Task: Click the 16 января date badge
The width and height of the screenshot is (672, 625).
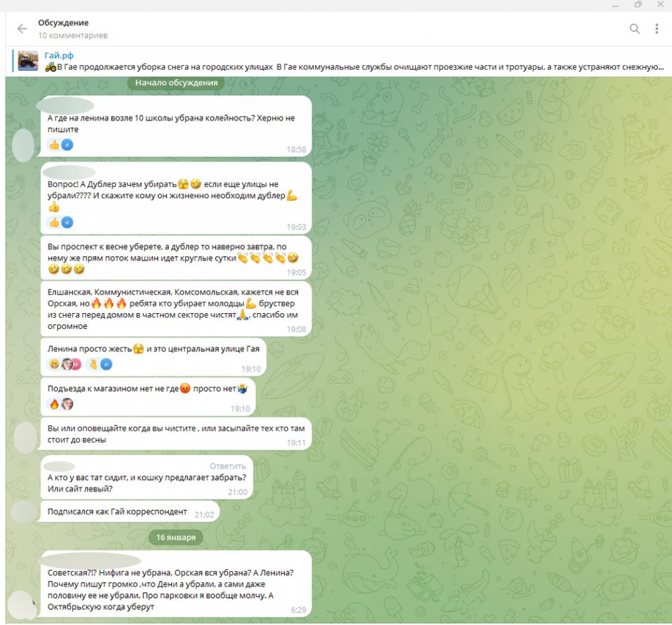Action: pos(176,537)
